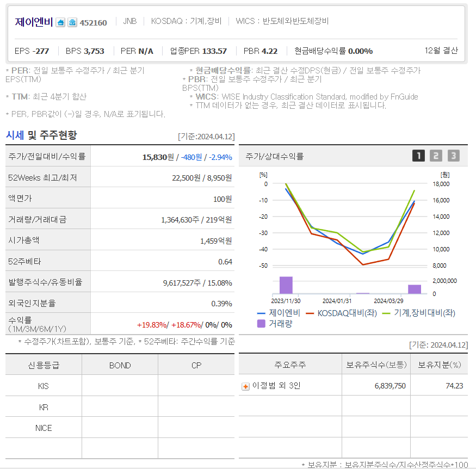Click 시가총액 1,459억원 value
Viewport: 476px width, 469px height.
coord(216,241)
